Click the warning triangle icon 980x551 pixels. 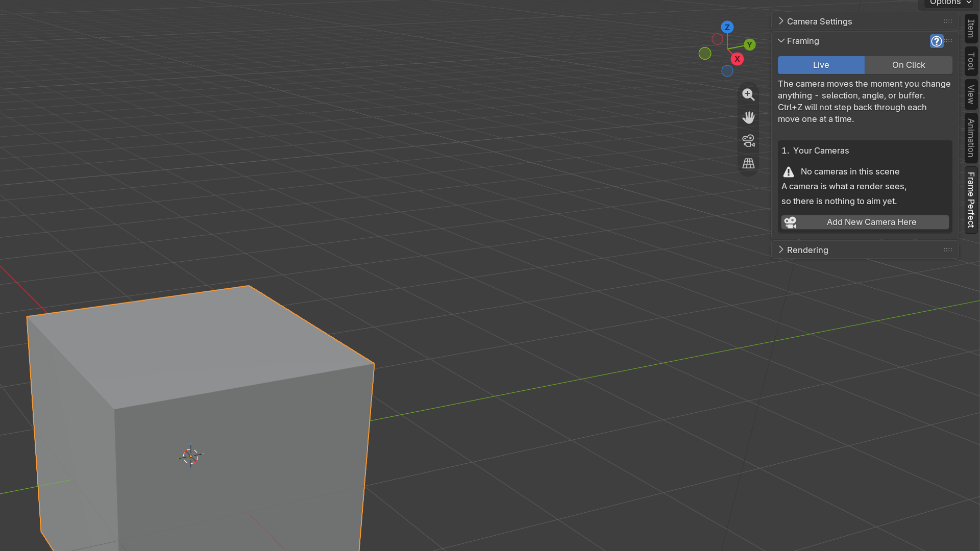click(789, 172)
